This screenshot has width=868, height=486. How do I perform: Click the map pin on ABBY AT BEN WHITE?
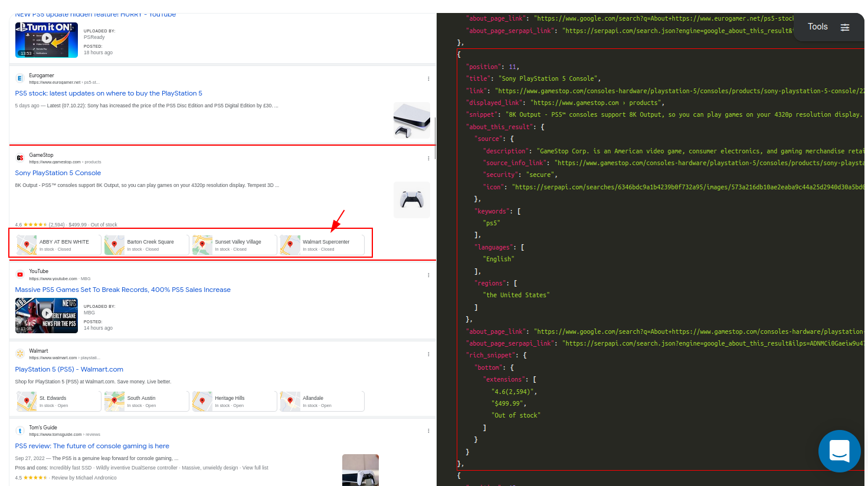coord(27,244)
